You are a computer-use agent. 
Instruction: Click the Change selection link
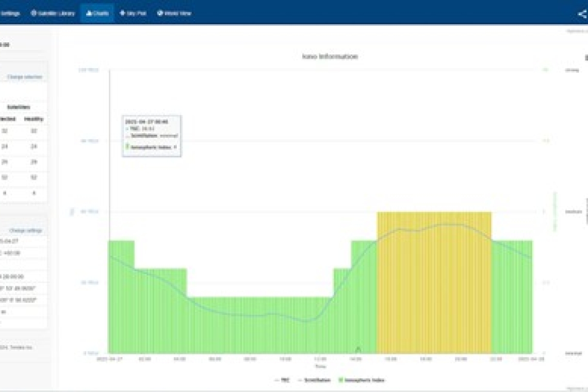point(24,77)
